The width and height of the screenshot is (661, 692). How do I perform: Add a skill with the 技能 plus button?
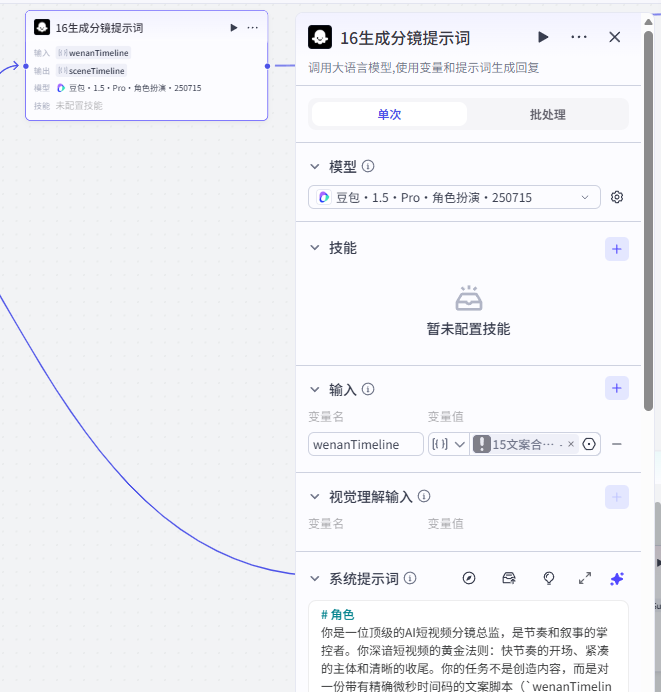point(616,249)
